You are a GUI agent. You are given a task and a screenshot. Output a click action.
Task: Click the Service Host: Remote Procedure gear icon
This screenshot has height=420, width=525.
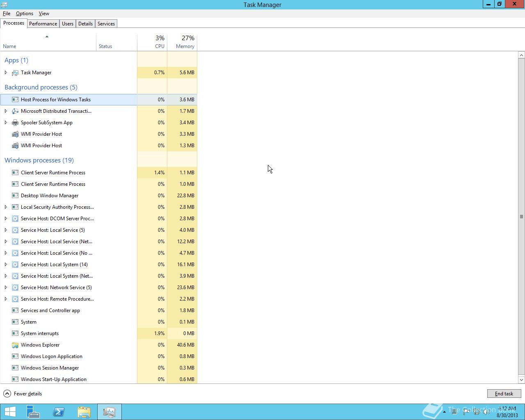pyautogui.click(x=15, y=299)
